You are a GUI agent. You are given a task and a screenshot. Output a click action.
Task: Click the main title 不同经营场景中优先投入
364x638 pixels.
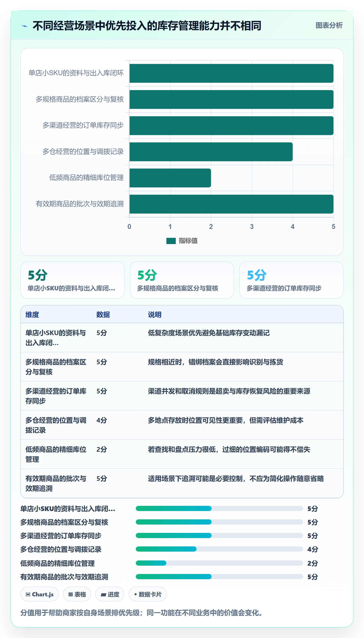pyautogui.click(x=147, y=26)
